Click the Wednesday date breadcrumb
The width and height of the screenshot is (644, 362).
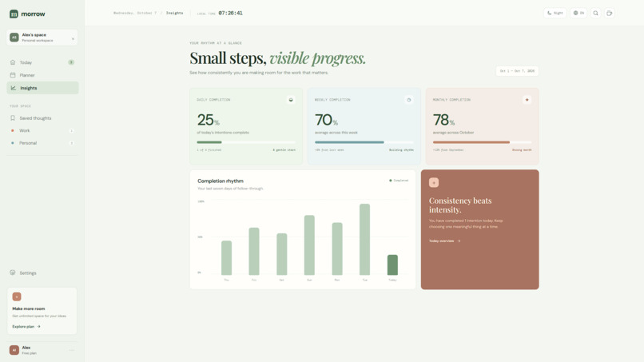135,13
